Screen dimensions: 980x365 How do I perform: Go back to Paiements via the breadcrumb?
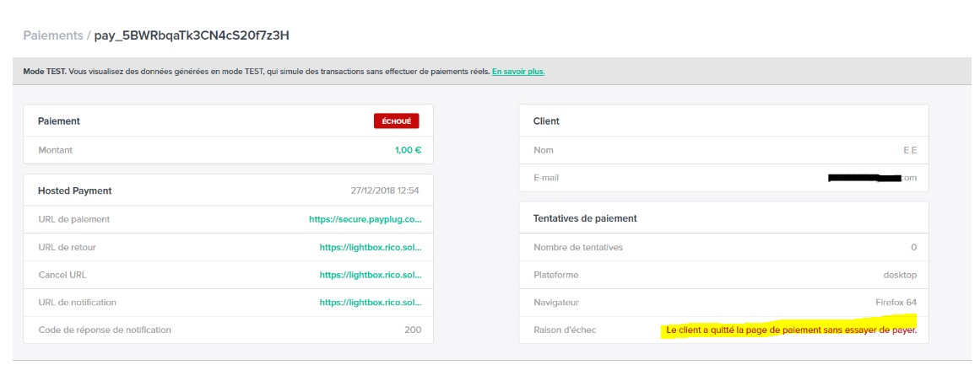click(x=52, y=35)
